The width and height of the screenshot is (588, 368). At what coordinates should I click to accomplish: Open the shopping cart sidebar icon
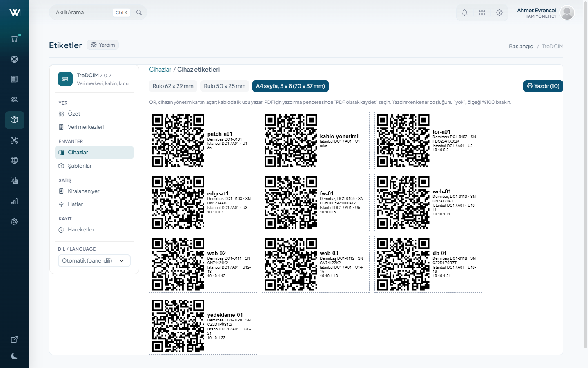[x=14, y=39]
